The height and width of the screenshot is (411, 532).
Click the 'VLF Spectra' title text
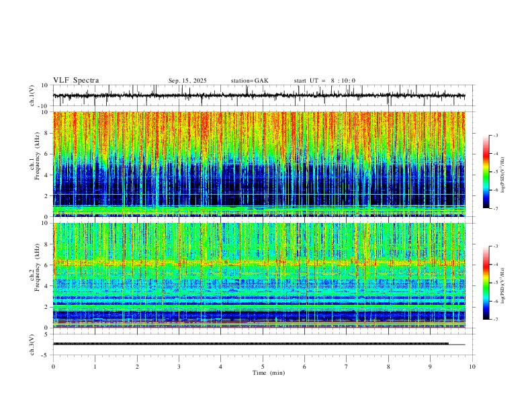(76, 81)
